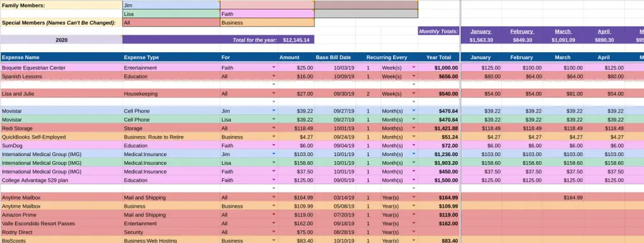Select the 07/20/19 base bill date cell
This screenshot has height=243, width=644.
(x=335, y=215)
